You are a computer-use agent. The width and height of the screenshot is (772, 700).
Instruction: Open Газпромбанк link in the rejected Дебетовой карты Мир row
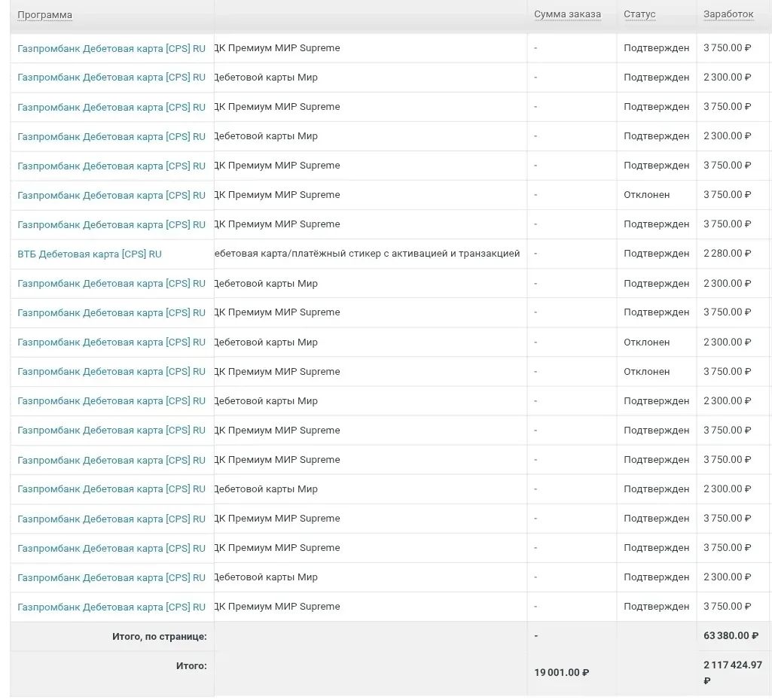[x=111, y=342]
